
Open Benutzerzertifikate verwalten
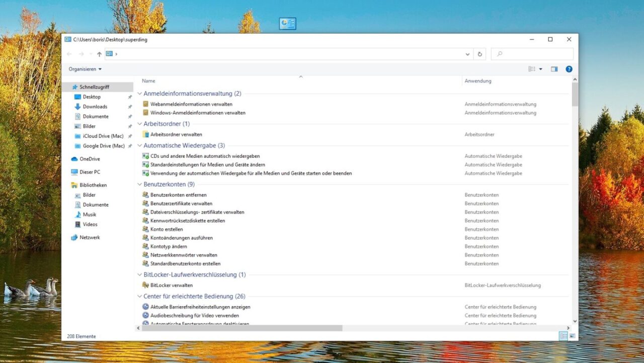pyautogui.click(x=181, y=203)
